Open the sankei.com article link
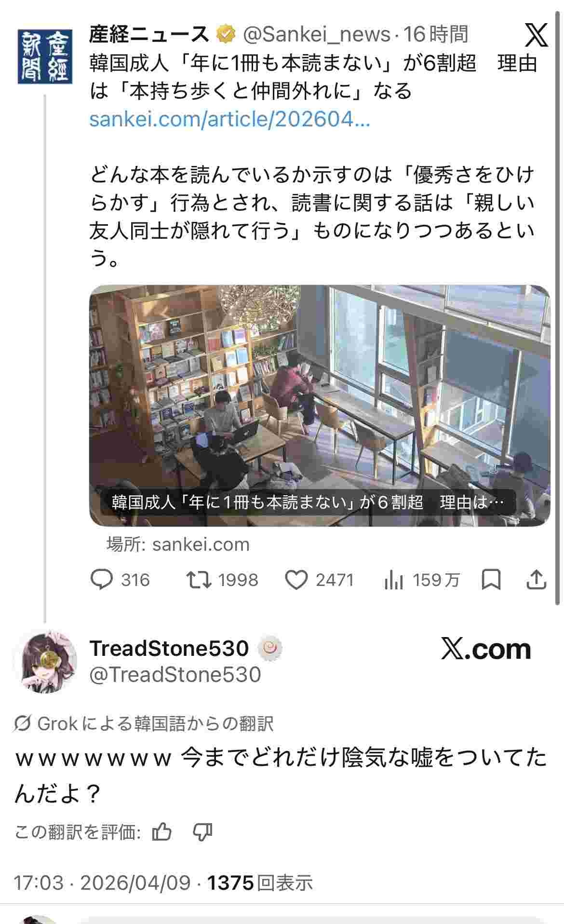564x924 pixels. [229, 119]
